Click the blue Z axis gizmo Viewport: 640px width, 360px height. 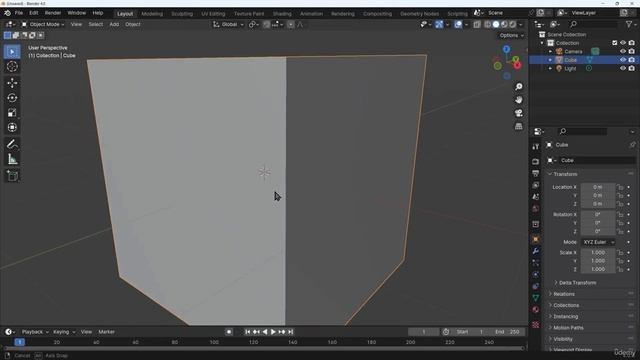tap(506, 49)
